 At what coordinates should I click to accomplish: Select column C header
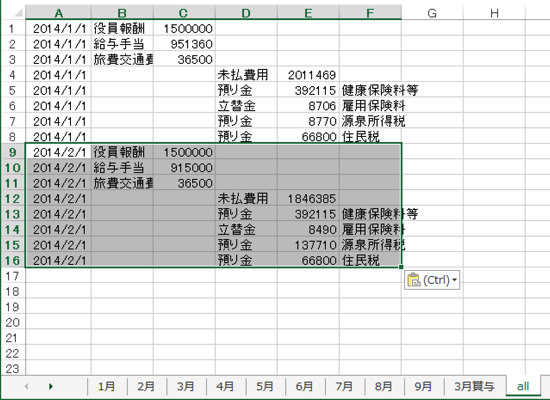pos(184,13)
